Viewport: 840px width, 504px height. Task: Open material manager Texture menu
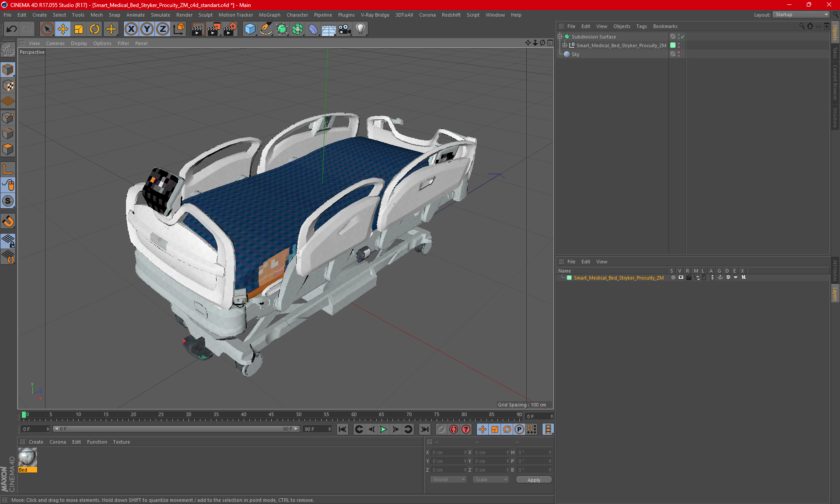(x=121, y=442)
